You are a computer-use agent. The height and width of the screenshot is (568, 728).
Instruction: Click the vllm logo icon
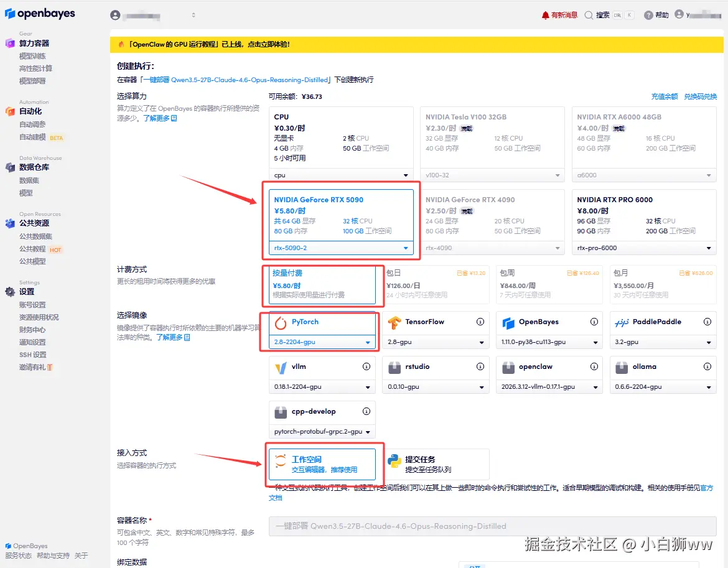[281, 368]
